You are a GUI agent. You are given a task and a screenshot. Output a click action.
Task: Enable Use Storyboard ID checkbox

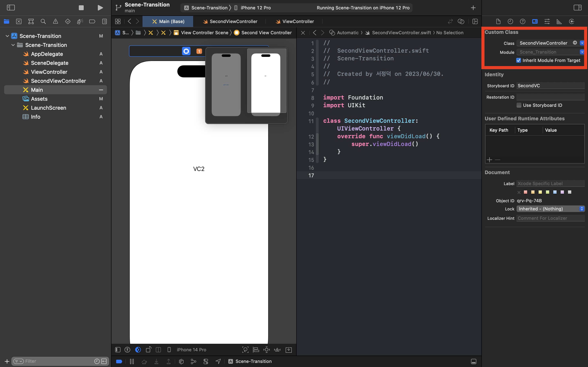click(519, 105)
